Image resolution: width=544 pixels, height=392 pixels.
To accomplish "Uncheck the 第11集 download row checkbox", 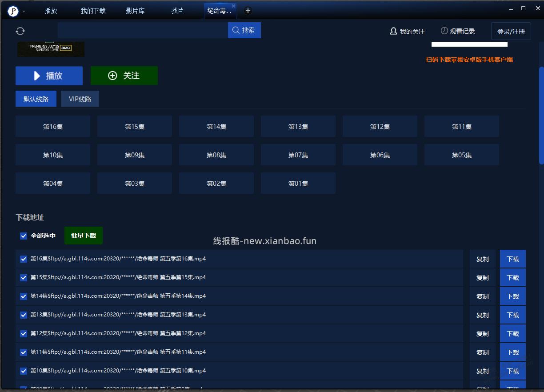I will click(x=24, y=352).
